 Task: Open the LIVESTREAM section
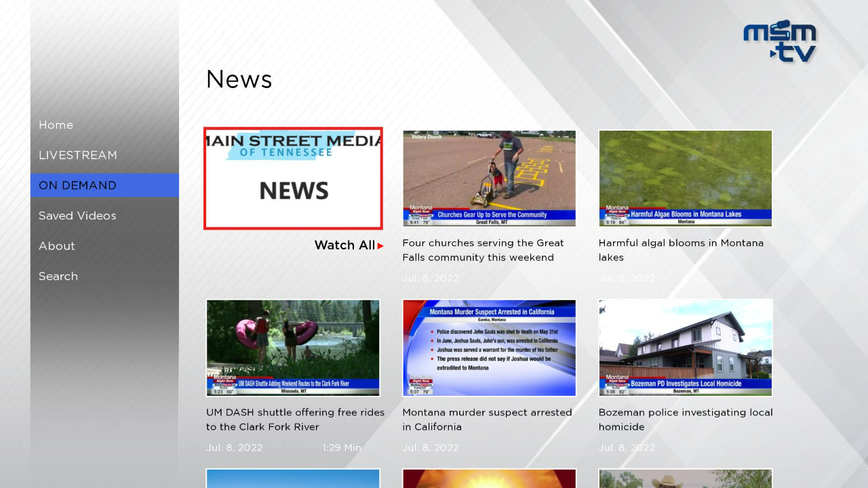[x=77, y=155]
